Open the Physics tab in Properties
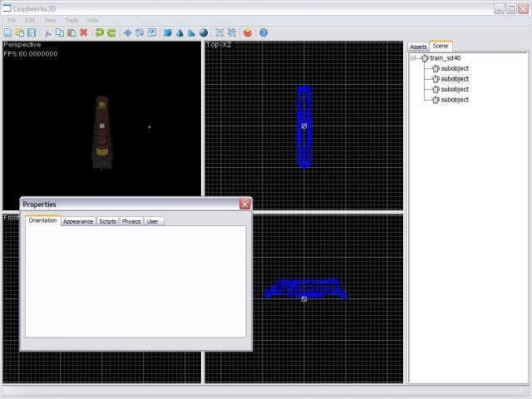 pos(131,221)
